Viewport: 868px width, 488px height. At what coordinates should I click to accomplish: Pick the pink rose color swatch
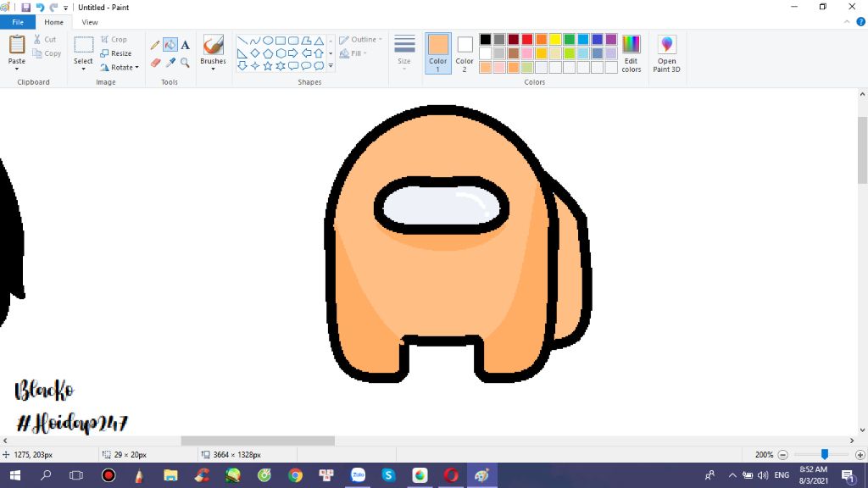point(527,53)
